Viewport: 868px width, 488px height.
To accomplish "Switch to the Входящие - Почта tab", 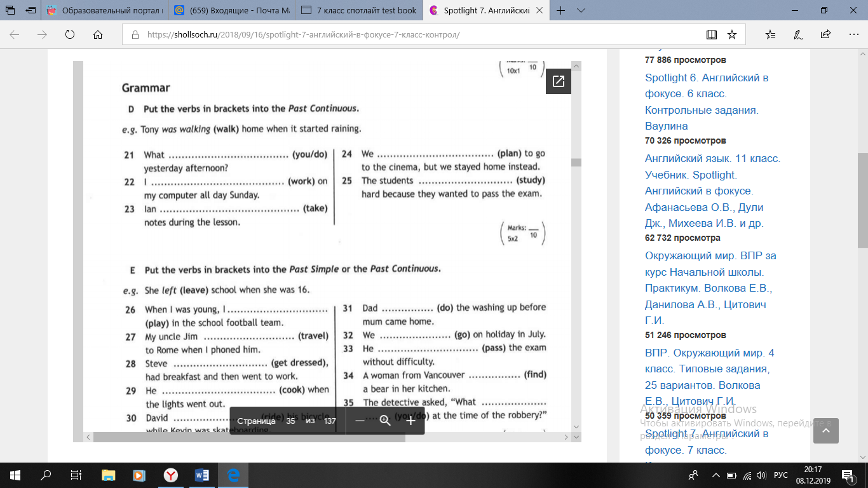I will [x=232, y=11].
